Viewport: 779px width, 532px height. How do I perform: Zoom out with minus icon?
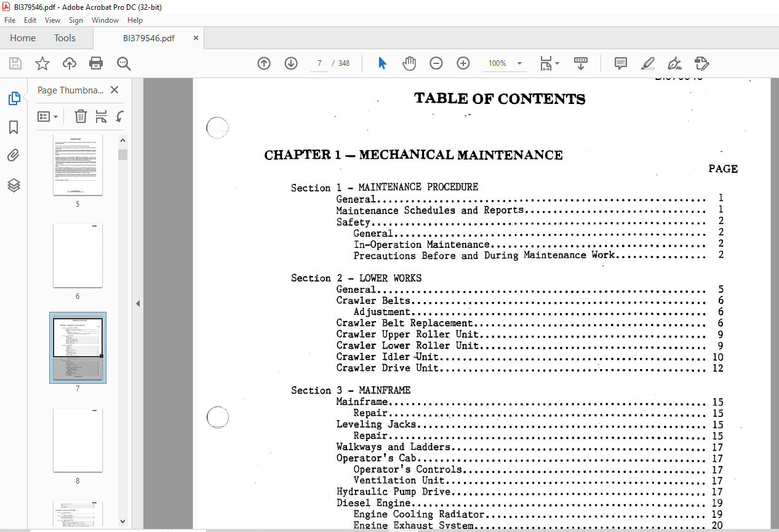tap(436, 63)
